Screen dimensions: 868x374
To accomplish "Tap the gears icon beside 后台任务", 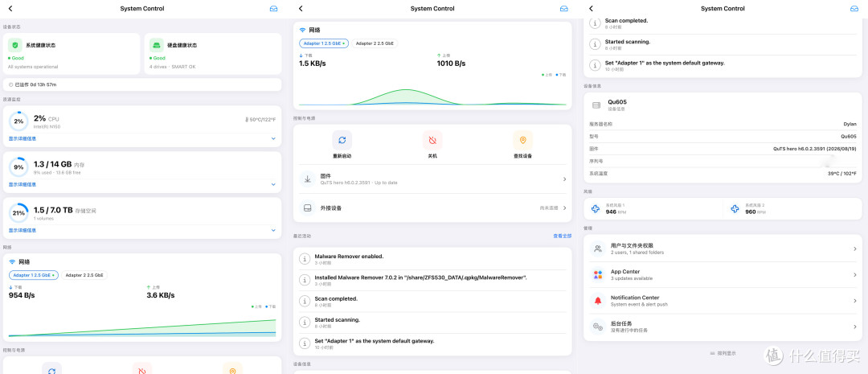I will [598, 327].
